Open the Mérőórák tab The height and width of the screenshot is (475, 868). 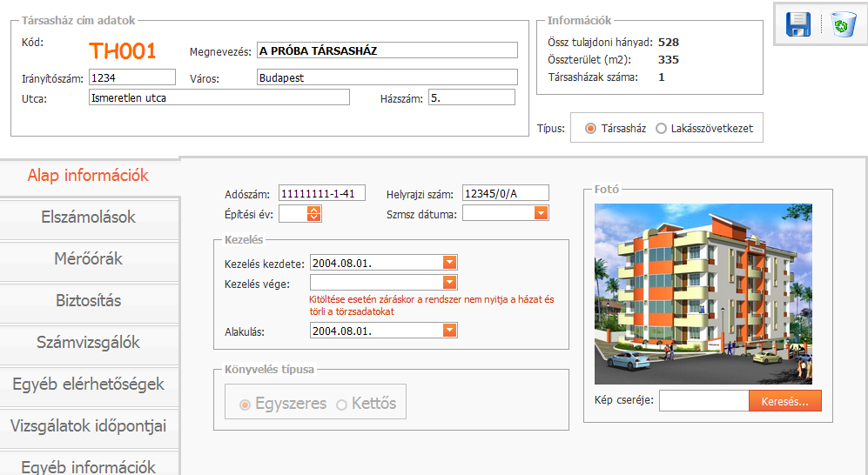(89, 258)
